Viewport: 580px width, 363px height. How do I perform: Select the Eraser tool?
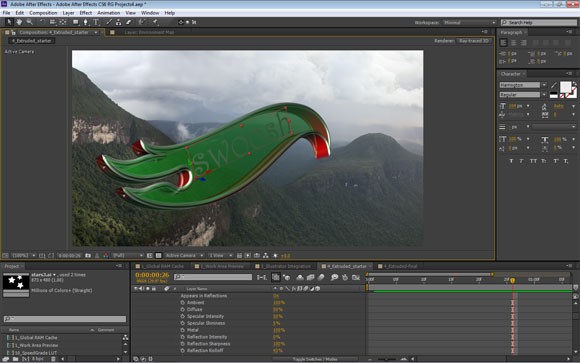tap(129, 22)
